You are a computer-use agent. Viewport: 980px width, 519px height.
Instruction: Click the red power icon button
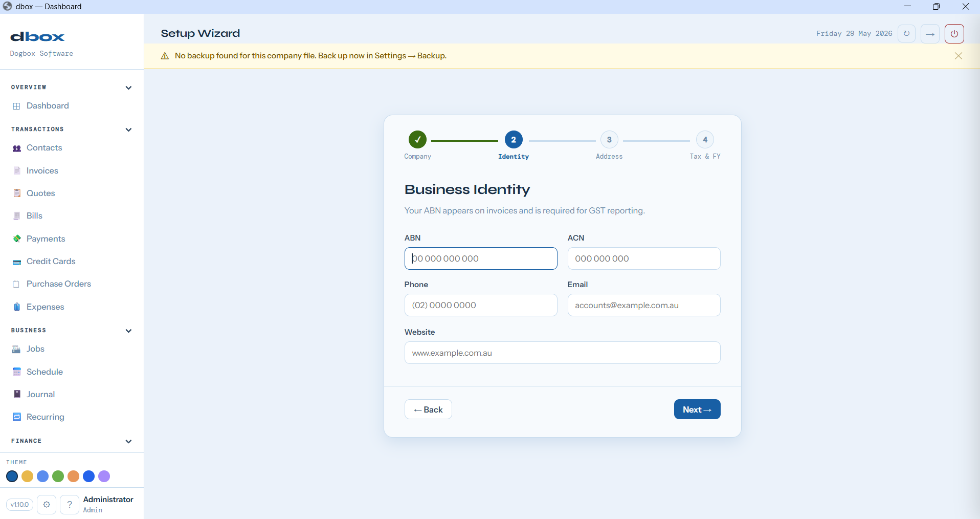pos(954,34)
